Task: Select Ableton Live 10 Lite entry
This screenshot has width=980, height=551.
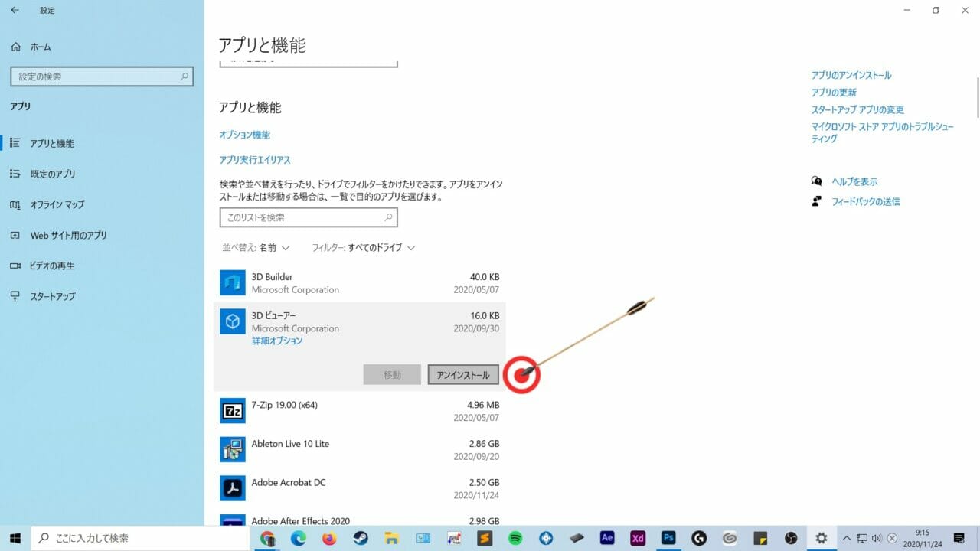Action: click(360, 449)
